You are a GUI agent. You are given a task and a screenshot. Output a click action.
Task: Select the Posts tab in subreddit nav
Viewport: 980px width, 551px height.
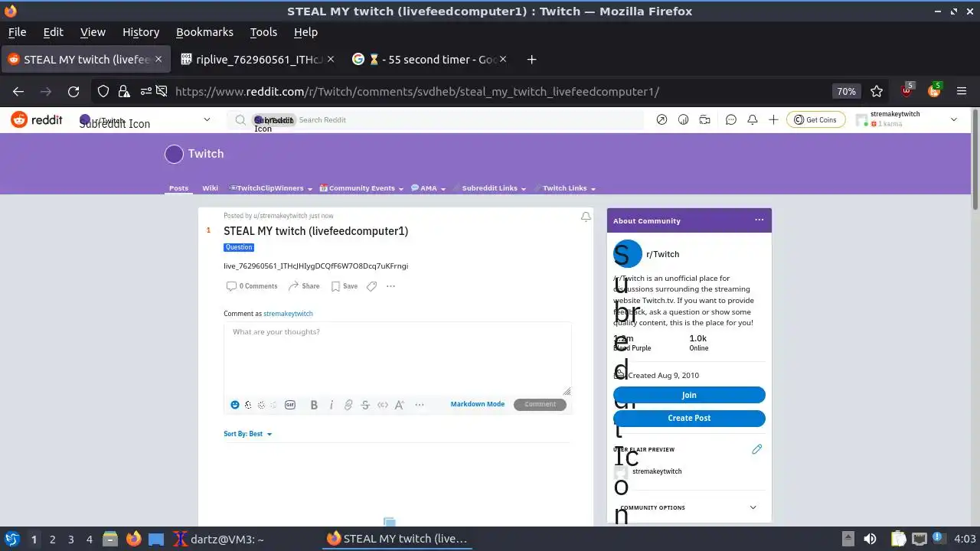pos(178,188)
